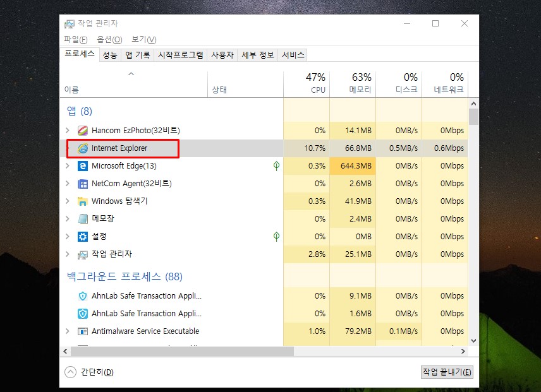Screen dimensions: 541x392
Task: Maximize the Task Manager window
Action: pyautogui.click(x=435, y=23)
